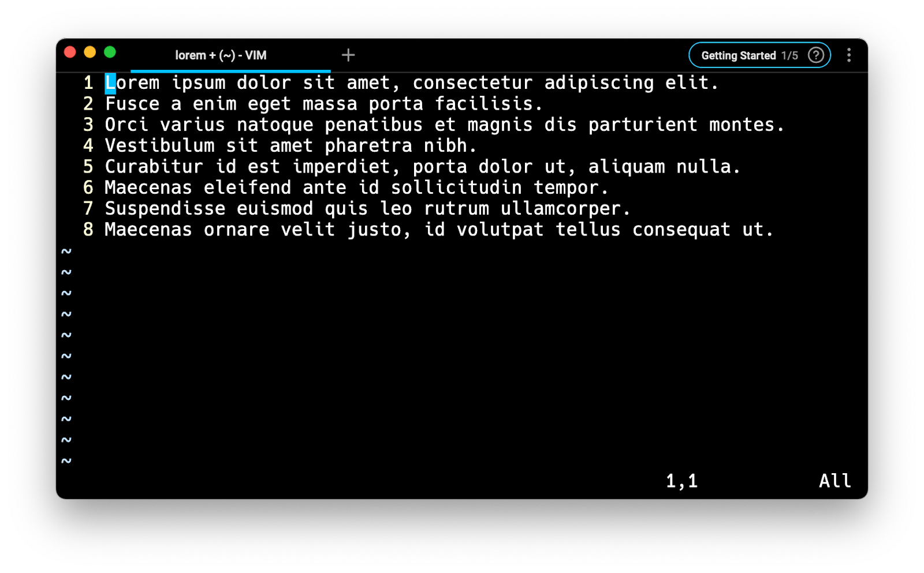Click the word parturient on line 3
Image resolution: width=924 pixels, height=573 pixels.
(x=643, y=125)
